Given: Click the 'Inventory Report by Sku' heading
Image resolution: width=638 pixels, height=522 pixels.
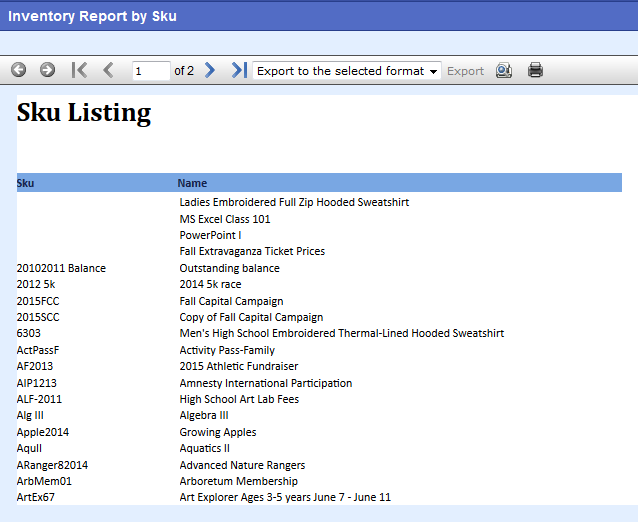Looking at the screenshot, I should (92, 16).
